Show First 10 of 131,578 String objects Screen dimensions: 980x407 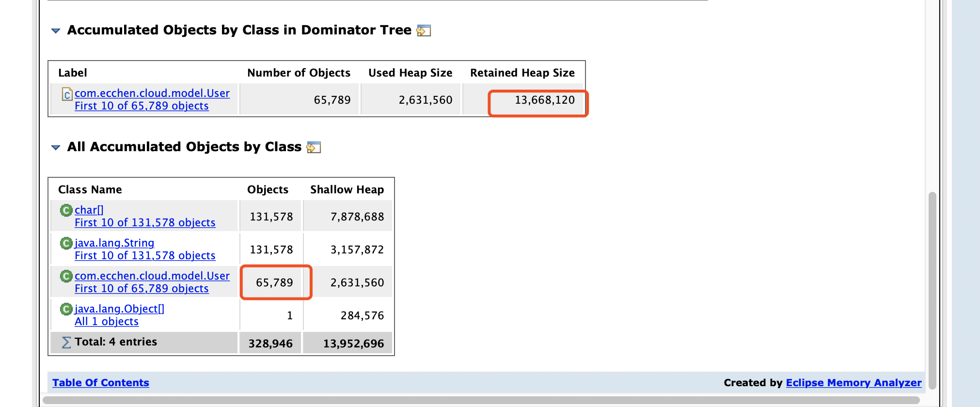pyautogui.click(x=145, y=255)
